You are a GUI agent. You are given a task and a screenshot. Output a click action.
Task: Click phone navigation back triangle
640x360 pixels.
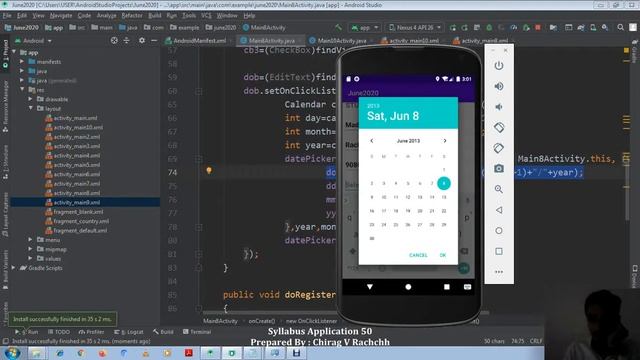click(x=370, y=287)
